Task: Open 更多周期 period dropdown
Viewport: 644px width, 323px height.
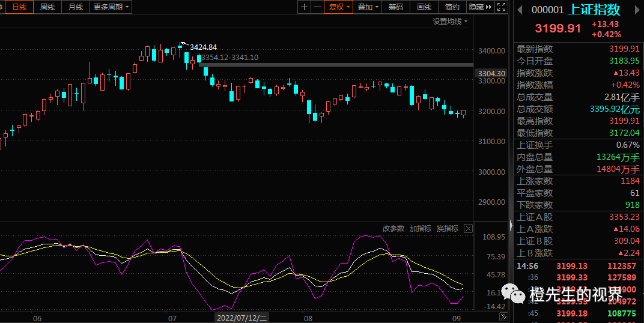Action: pyautogui.click(x=111, y=7)
